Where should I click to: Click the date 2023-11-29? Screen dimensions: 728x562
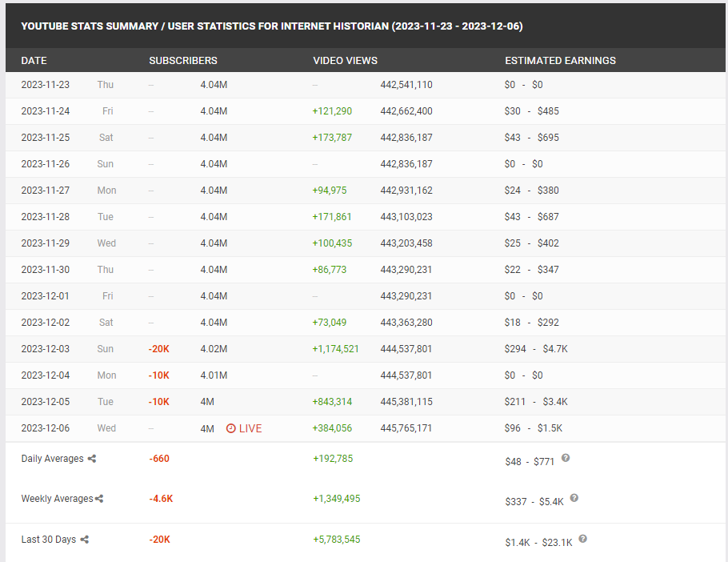(x=45, y=243)
